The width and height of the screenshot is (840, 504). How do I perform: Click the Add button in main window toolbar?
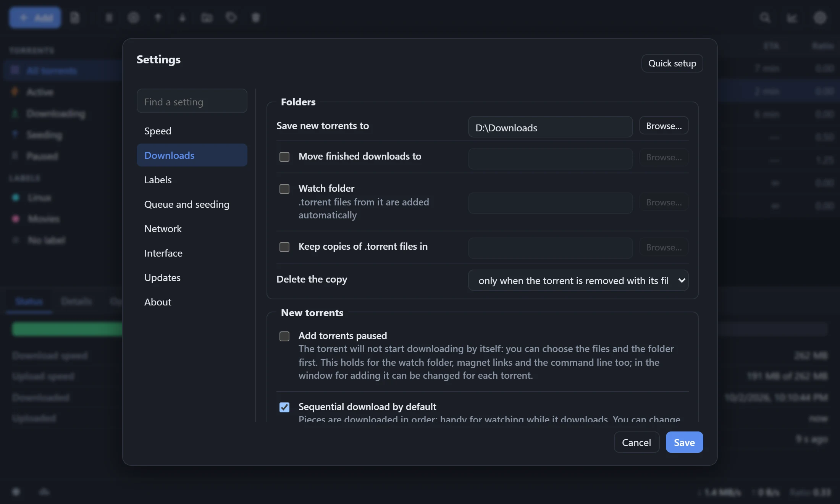click(x=35, y=18)
